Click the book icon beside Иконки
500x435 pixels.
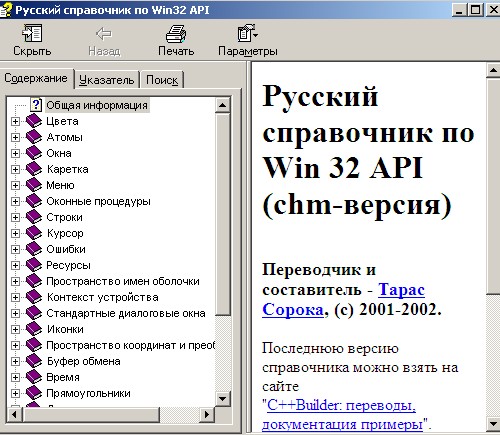pos(34,329)
